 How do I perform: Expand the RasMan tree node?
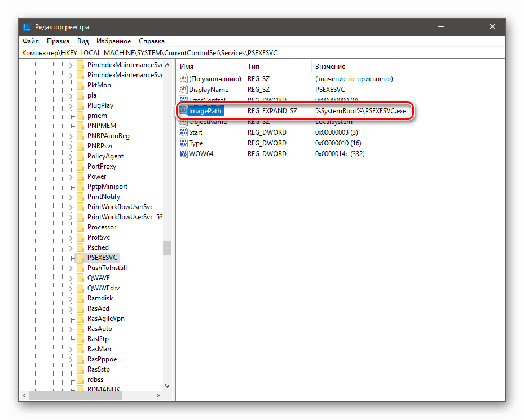[71, 349]
